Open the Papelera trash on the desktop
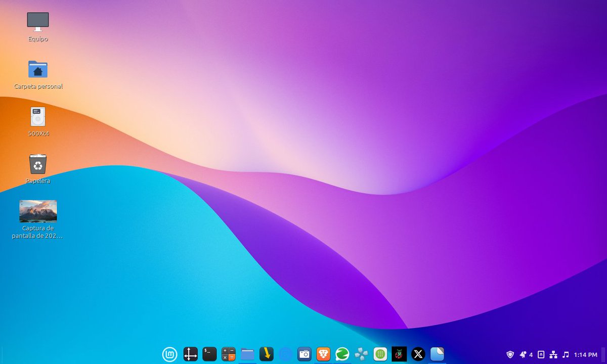This screenshot has width=607, height=364. click(37, 164)
